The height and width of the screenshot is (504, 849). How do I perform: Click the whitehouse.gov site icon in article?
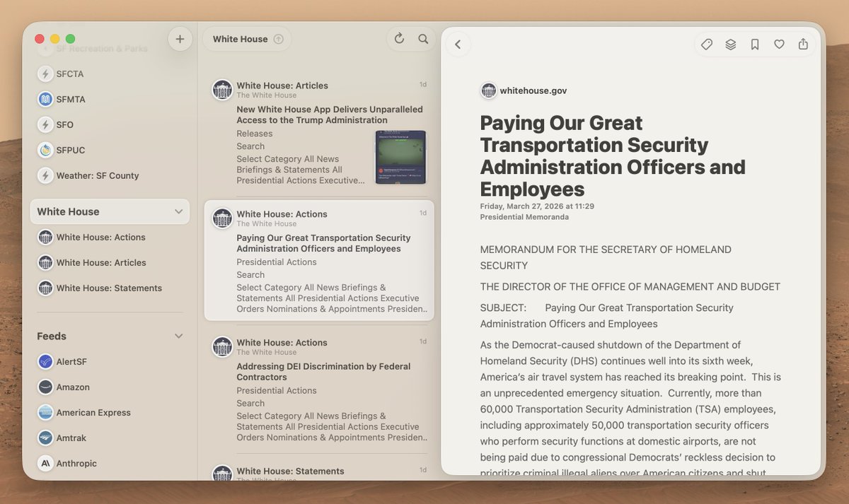coord(488,90)
